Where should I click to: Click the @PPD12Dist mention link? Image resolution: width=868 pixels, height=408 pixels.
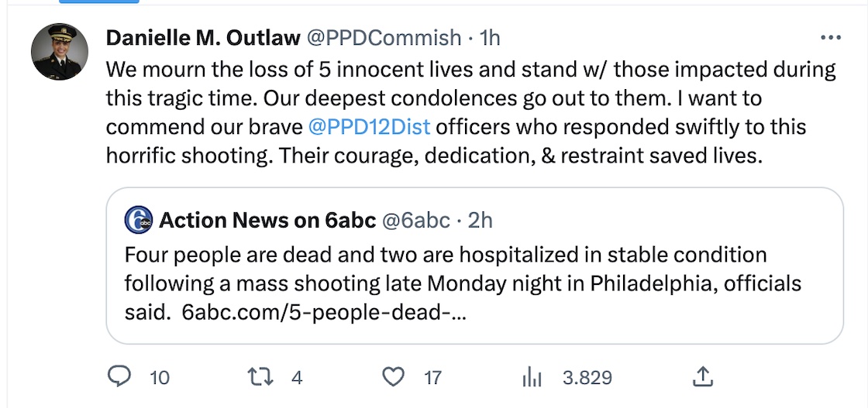click(x=368, y=127)
